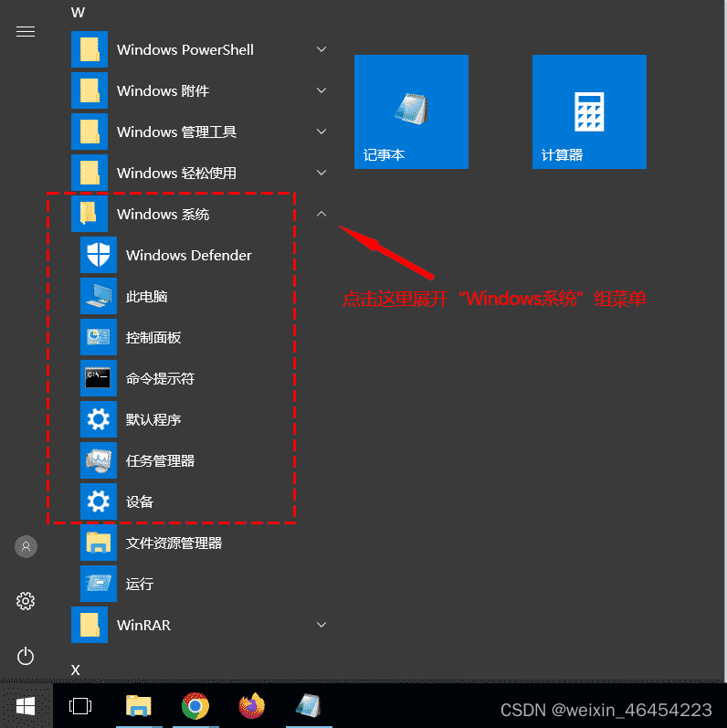Screen dimensions: 727x728
Task: Select the Windows 附件 label
Action: 163,90
